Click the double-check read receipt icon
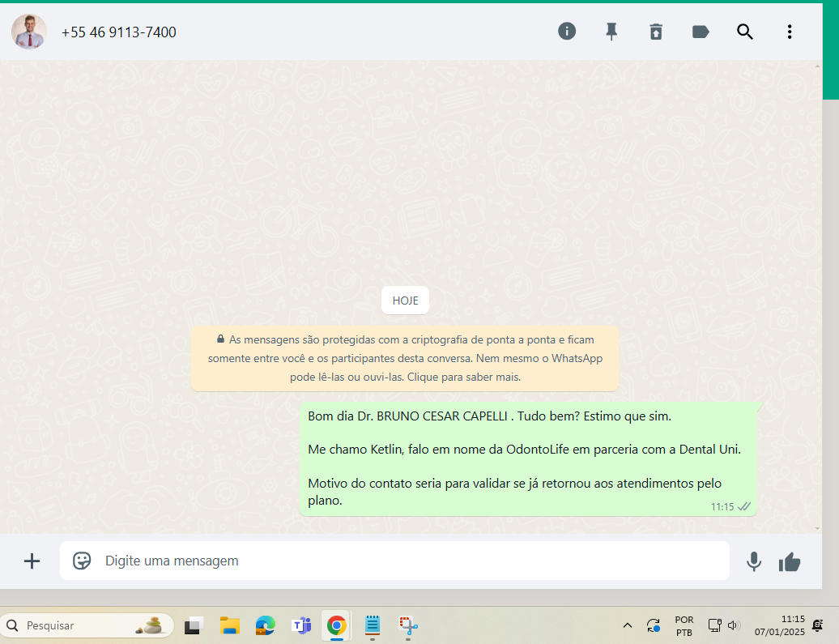Image resolution: width=839 pixels, height=644 pixels. (744, 506)
